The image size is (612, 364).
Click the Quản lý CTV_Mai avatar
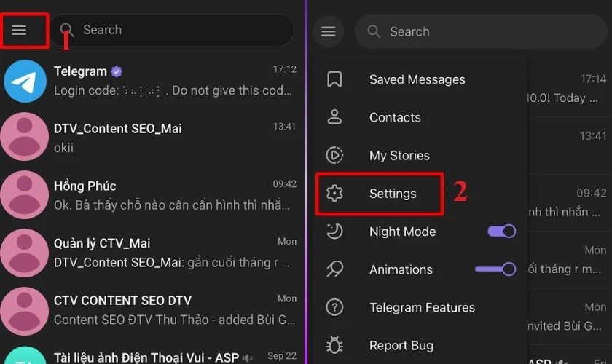click(25, 253)
